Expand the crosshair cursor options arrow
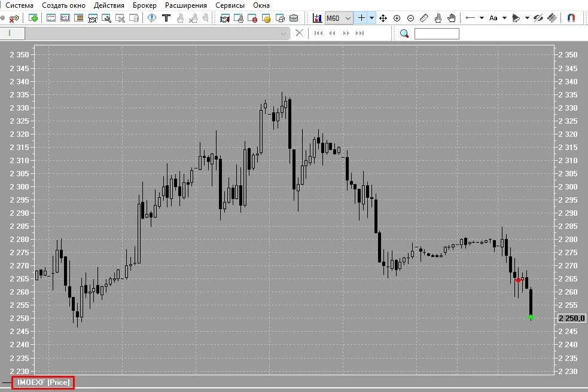Viewport: 588px width, 392px height. click(x=371, y=18)
